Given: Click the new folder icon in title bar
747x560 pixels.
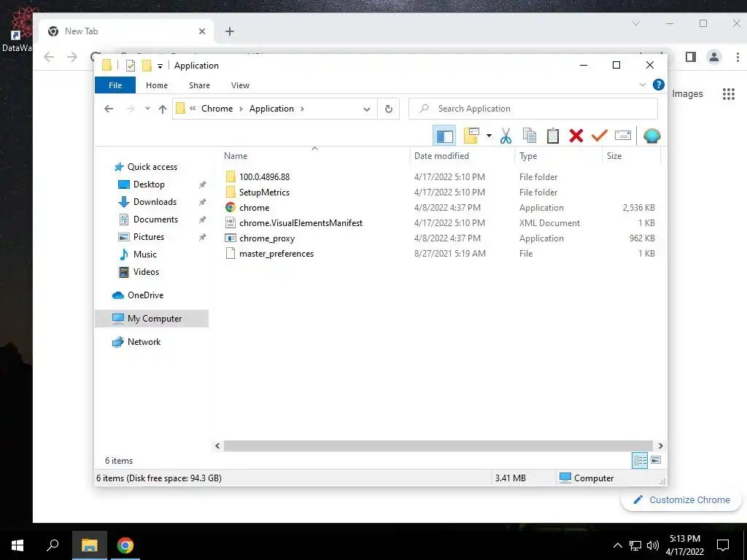Looking at the screenshot, I should (x=147, y=65).
